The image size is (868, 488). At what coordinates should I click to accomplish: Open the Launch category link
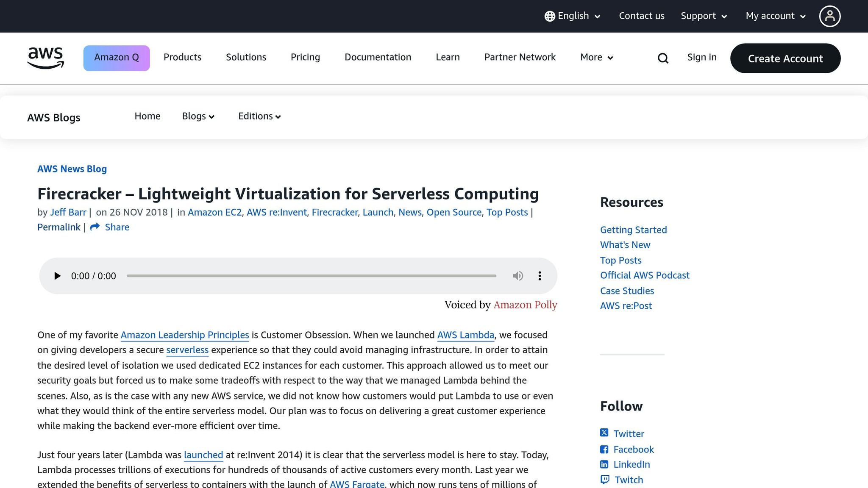[x=378, y=212]
